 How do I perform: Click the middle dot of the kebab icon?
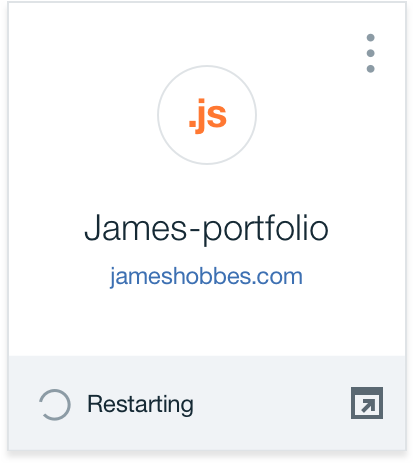pyautogui.click(x=370, y=53)
